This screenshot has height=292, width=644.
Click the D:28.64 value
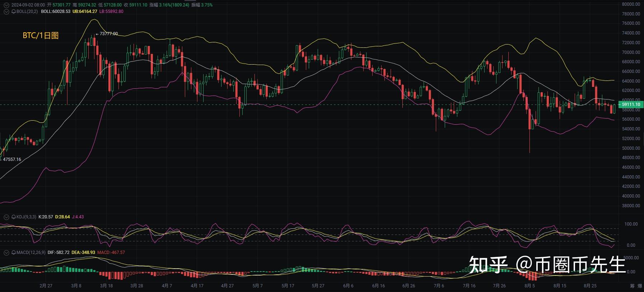62,217
